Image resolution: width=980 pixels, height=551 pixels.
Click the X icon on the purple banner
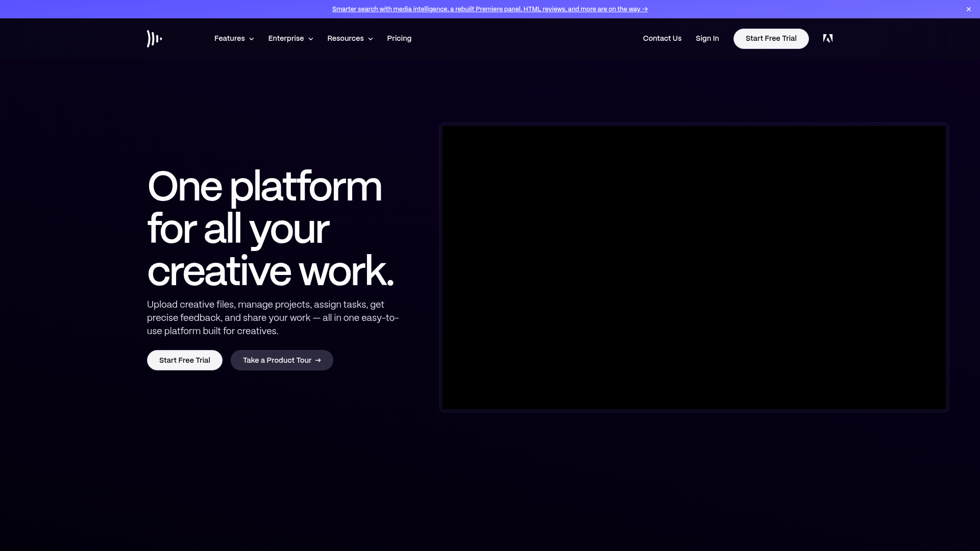coord(968,9)
